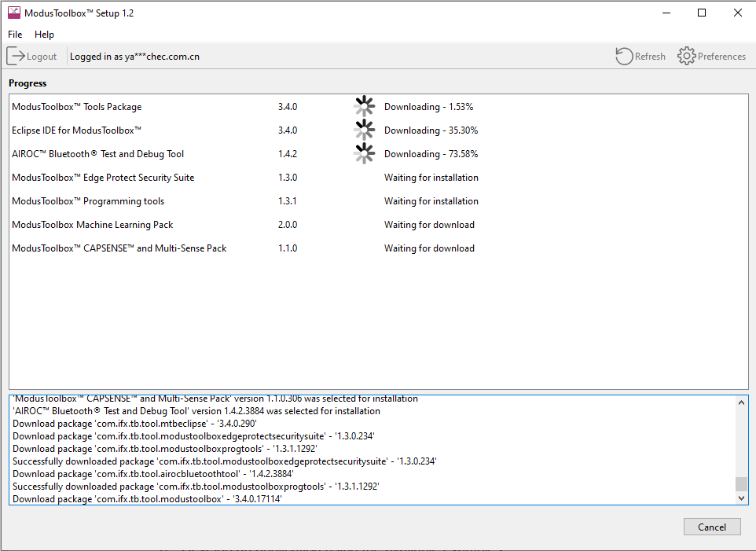Select AIROC Bluetooth Test and Debug Tool row
The image size is (756, 551).
(379, 154)
